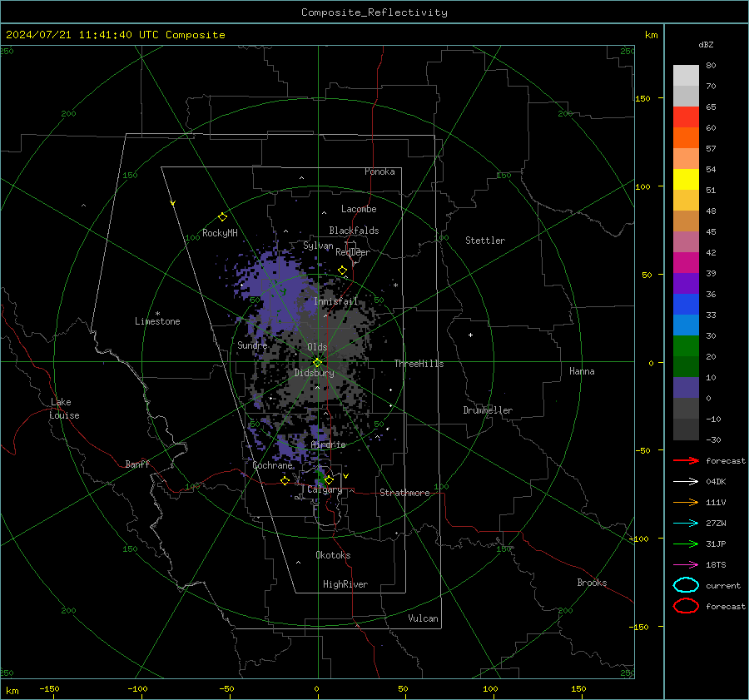Click the Lacombe city label
The height and width of the screenshot is (700, 749).
359,209
